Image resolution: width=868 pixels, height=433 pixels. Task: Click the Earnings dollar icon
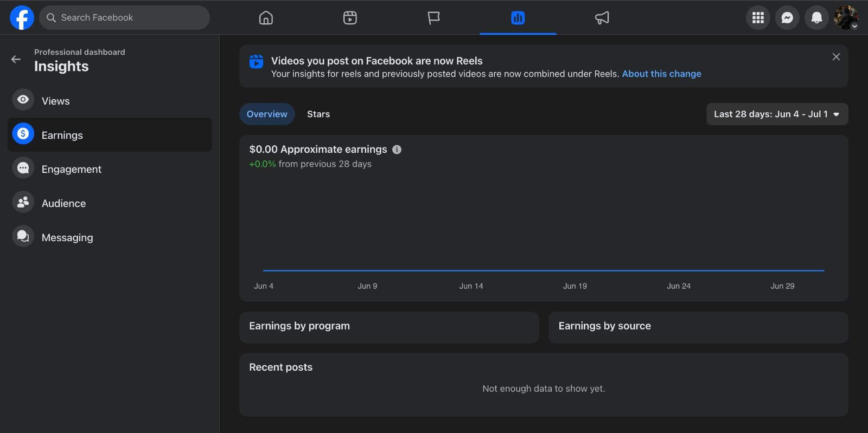pos(23,134)
